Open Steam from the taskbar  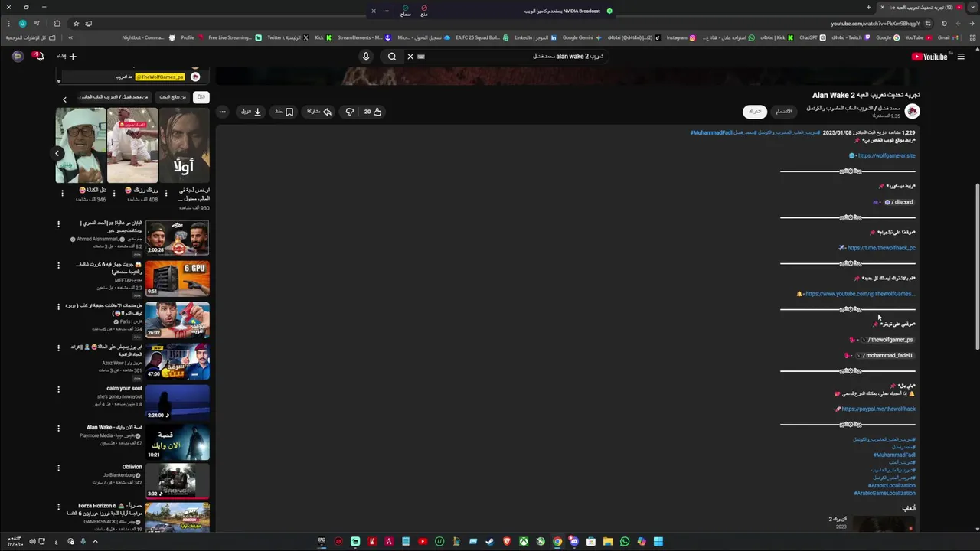point(490,542)
